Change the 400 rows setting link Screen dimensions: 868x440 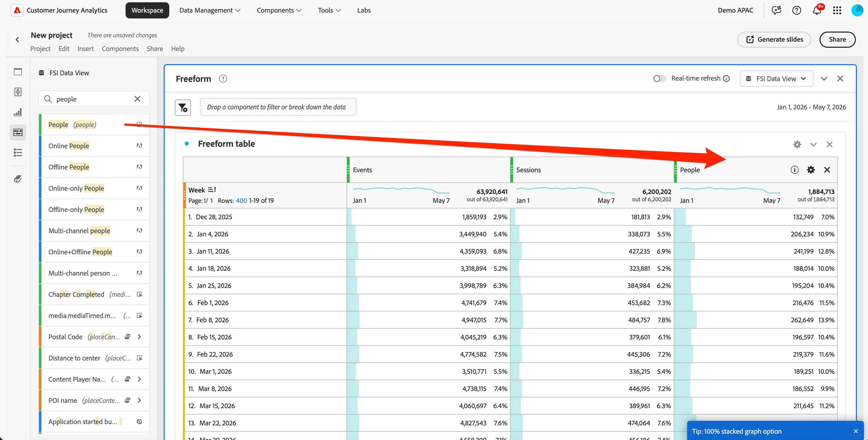coord(241,201)
